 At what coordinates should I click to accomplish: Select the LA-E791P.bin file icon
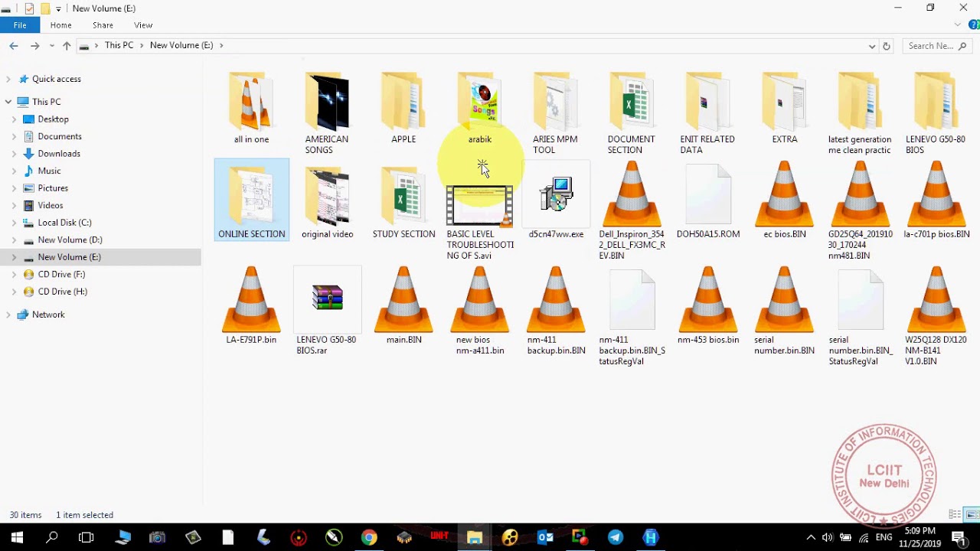251,300
